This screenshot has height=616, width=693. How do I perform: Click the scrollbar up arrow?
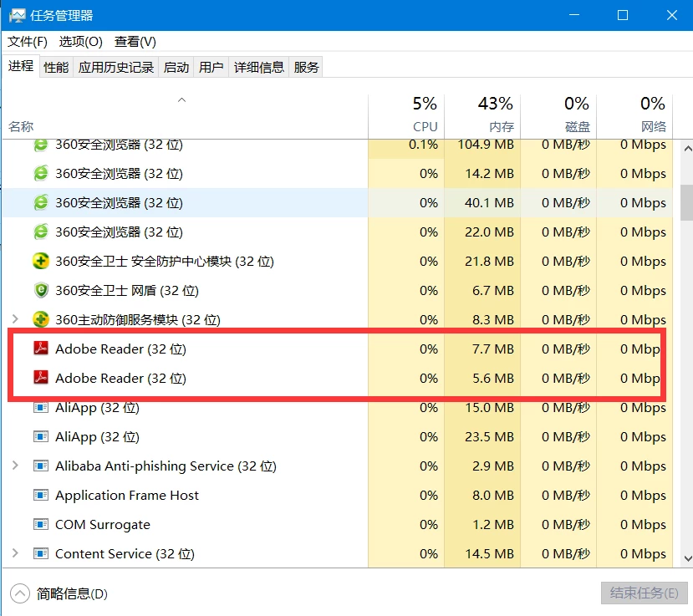click(688, 149)
